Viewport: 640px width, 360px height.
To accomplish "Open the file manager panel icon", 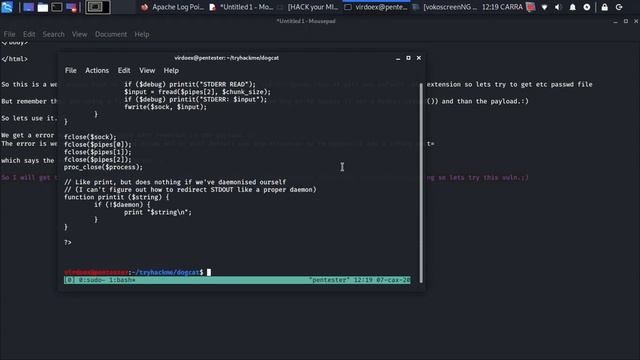I will (42, 7).
